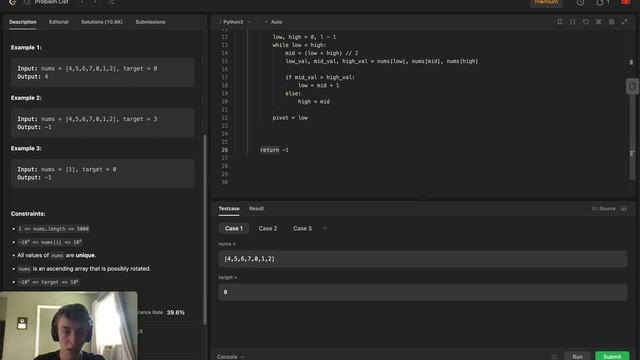Image resolution: width=640 pixels, height=360 pixels.
Task: Click 'nums is an ascending array' constraint
Action: tap(84, 269)
